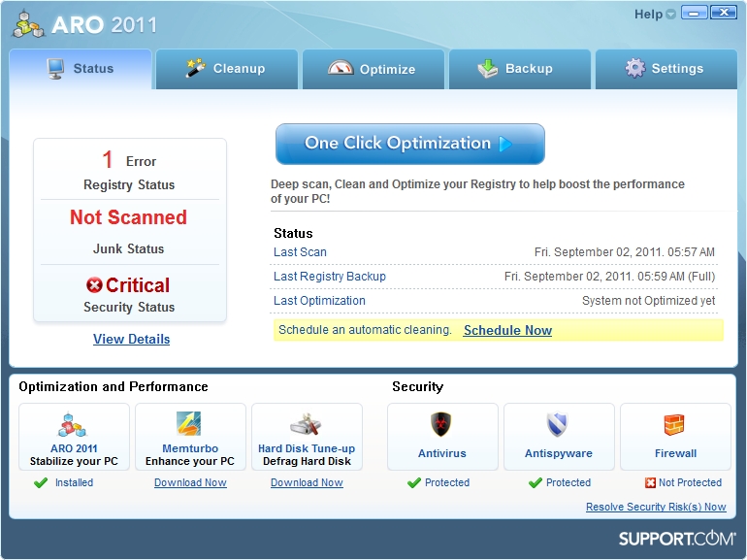
Task: Click red X beside Not Protected
Action: (x=650, y=482)
